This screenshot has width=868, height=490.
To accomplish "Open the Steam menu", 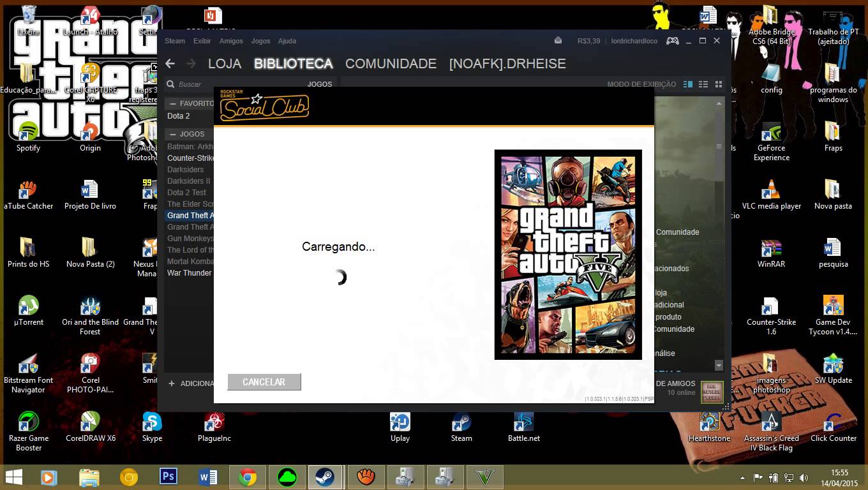I will (175, 41).
